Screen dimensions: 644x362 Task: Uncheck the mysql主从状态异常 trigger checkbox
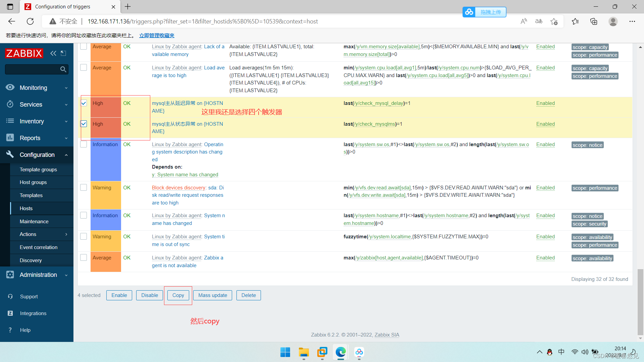pyautogui.click(x=84, y=124)
